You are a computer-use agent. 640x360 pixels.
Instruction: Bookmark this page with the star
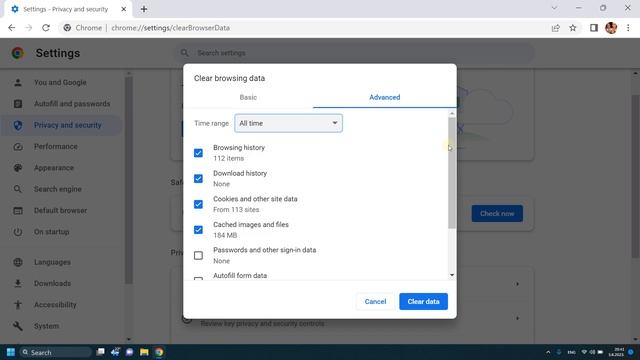coord(573,28)
